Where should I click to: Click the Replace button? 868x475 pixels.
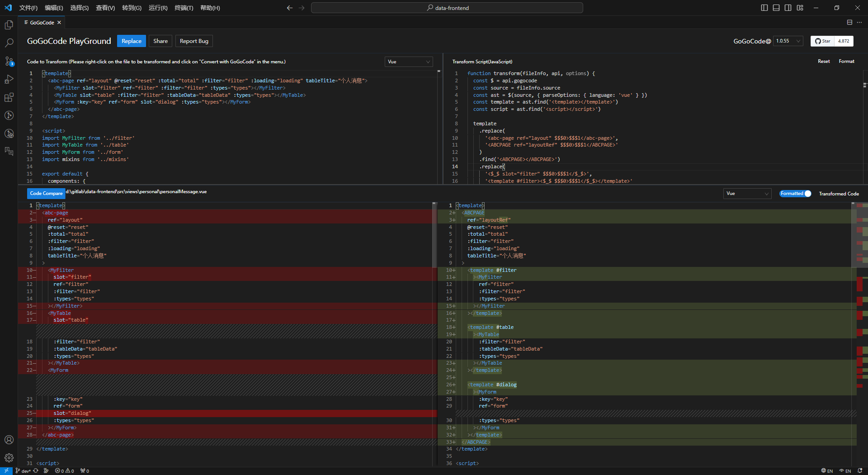point(132,41)
